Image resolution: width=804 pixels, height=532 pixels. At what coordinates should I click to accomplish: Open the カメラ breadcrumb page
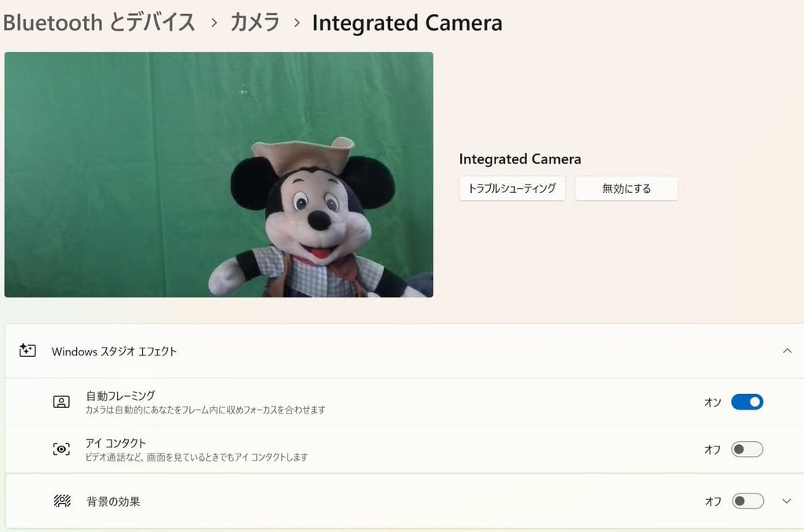pos(255,23)
